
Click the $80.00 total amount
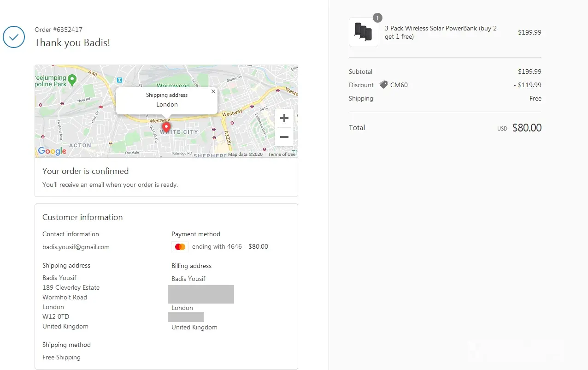pyautogui.click(x=527, y=128)
